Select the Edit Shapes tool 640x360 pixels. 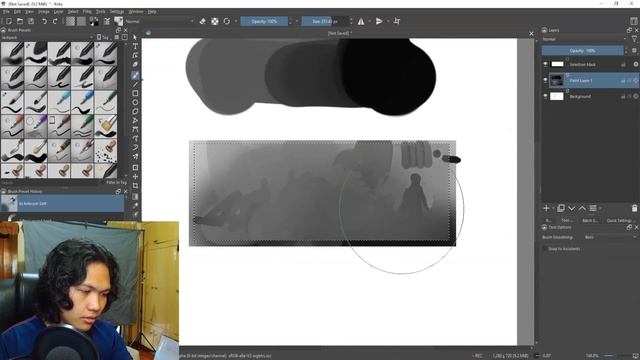point(135,55)
